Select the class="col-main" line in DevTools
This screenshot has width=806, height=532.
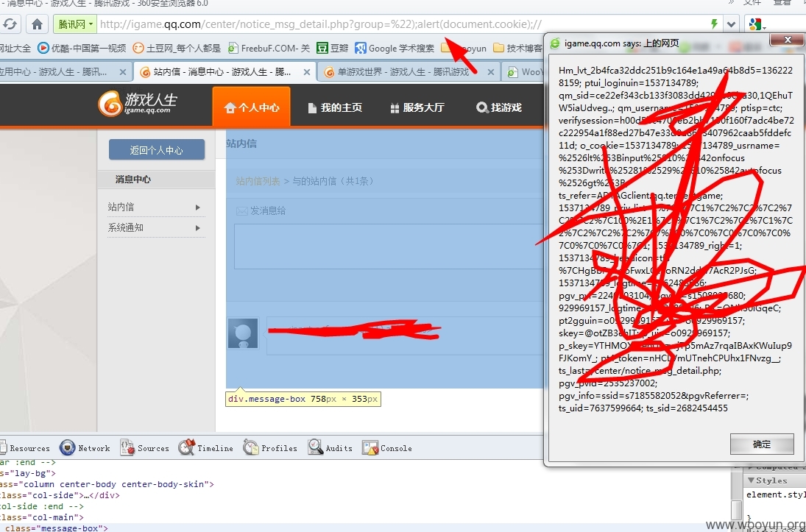42,517
